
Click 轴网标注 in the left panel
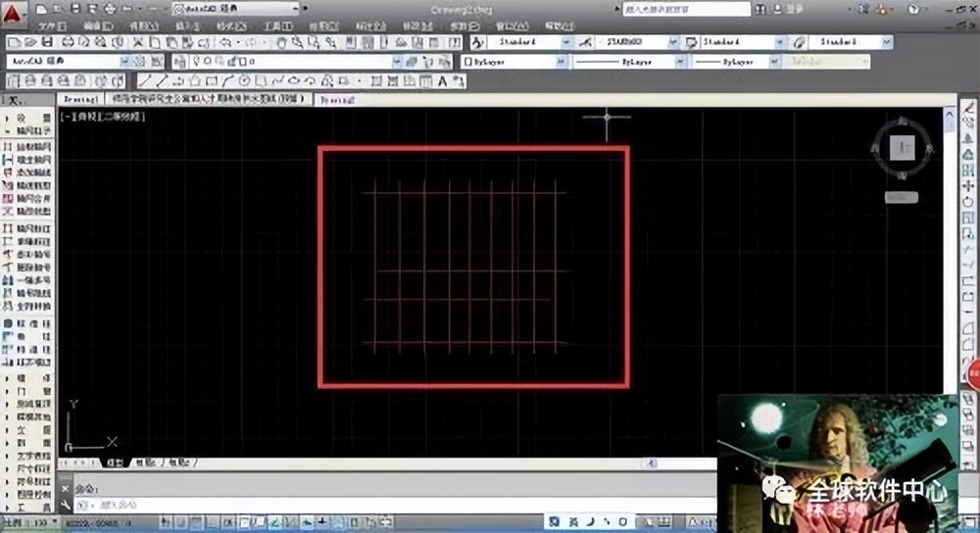coord(33,228)
